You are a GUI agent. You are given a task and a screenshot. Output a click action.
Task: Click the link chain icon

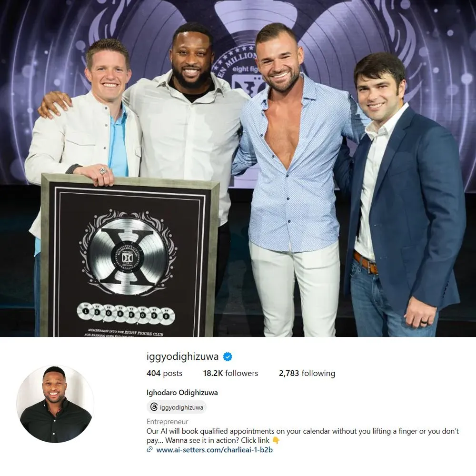(149, 450)
